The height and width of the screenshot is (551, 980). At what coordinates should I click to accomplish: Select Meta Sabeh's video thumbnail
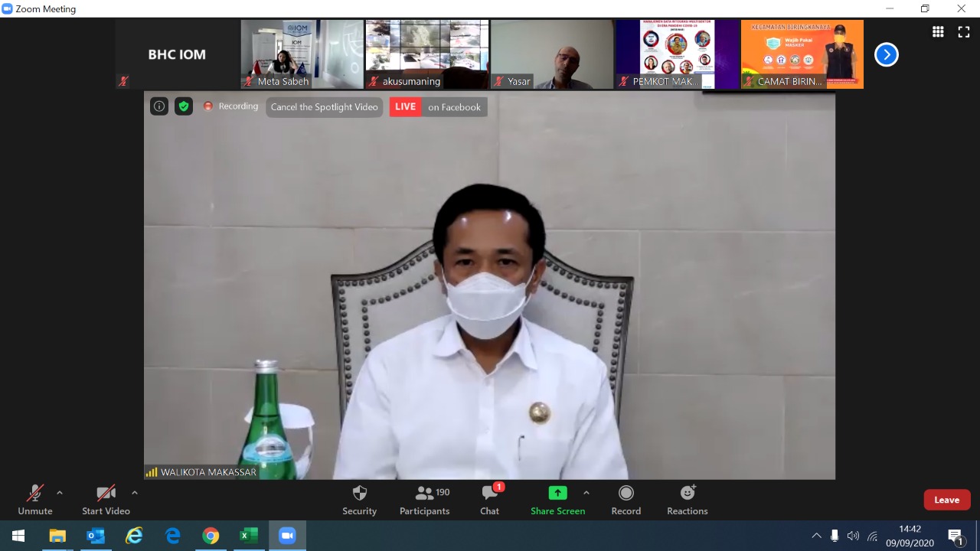[x=302, y=54]
